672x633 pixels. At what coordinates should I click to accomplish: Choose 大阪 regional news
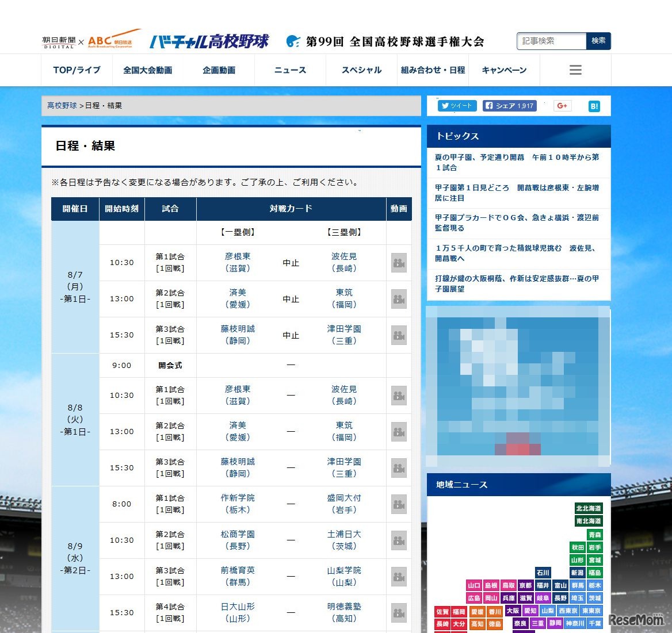pos(513,611)
